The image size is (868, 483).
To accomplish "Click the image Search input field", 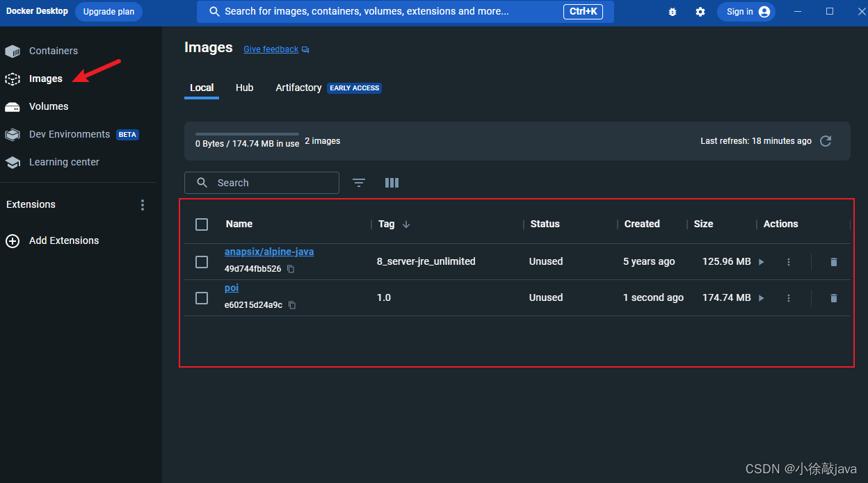I will coord(262,183).
